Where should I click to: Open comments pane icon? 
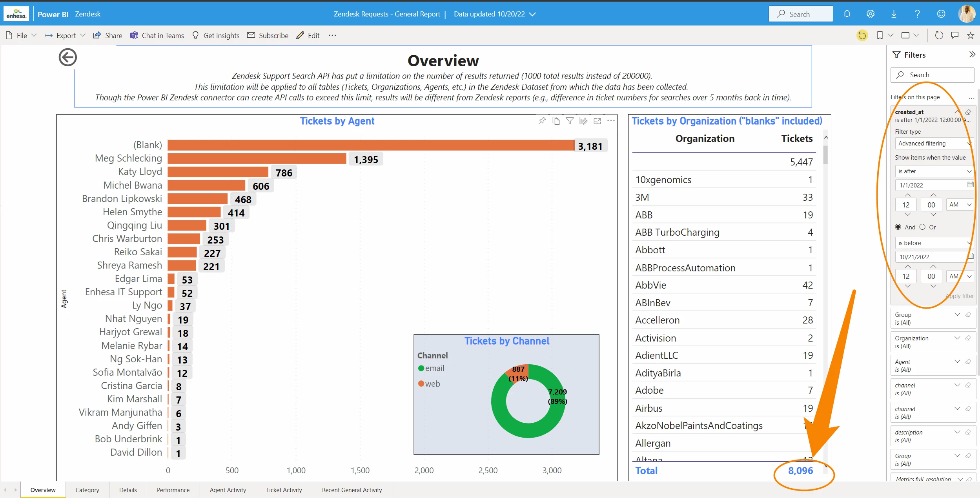954,36
